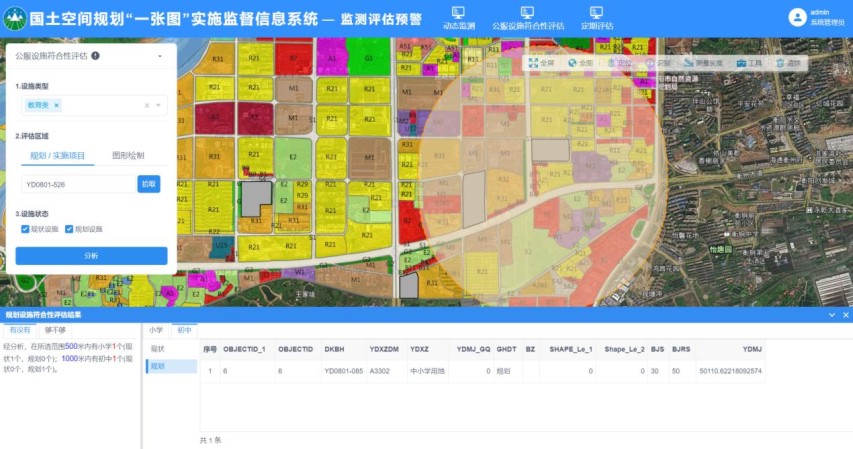
Task: Collapse the 公服设施符合性评估 panel selector arrow
Action: pyautogui.click(x=159, y=57)
